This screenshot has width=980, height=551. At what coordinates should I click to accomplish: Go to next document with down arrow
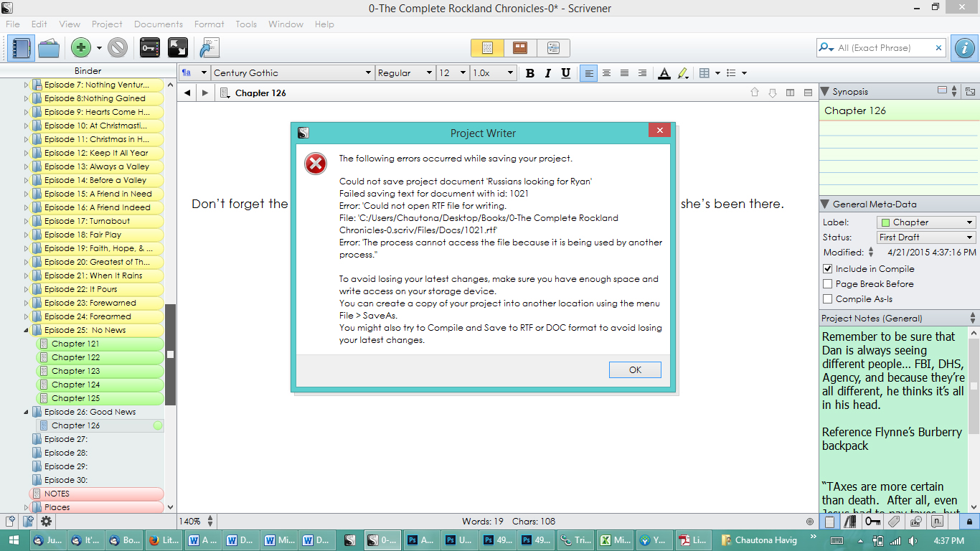point(773,93)
